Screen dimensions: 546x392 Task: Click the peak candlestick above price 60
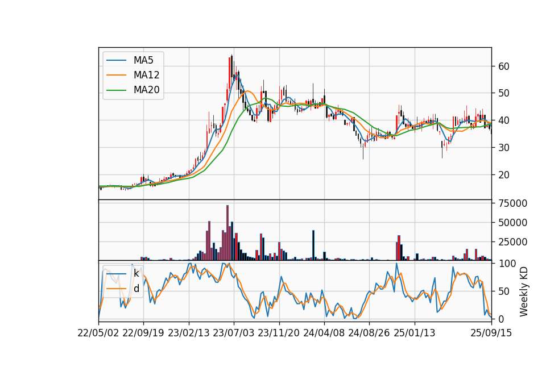coord(231,67)
